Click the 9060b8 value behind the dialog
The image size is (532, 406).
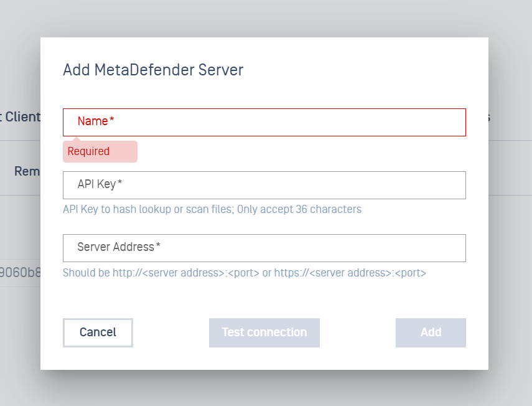20,272
